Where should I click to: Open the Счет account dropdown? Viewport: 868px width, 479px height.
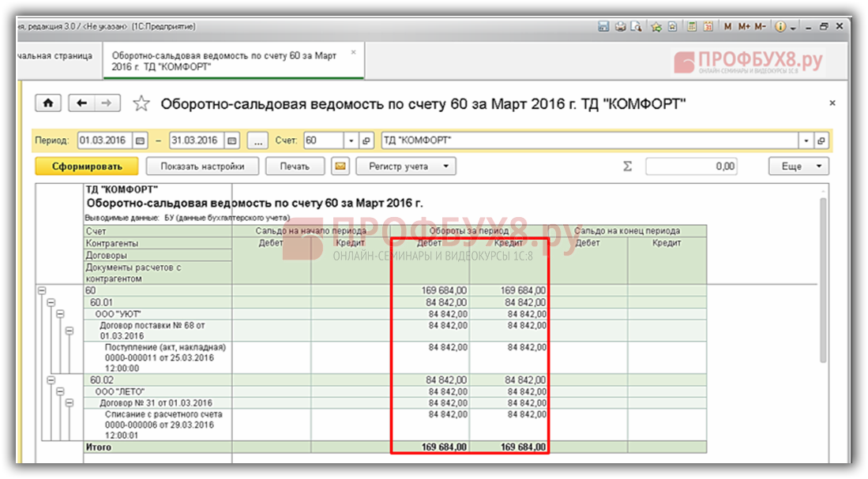[351, 140]
